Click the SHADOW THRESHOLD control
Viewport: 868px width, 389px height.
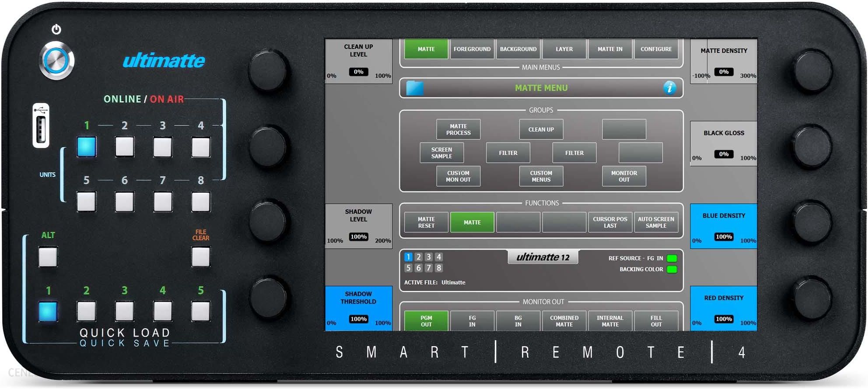pyautogui.click(x=359, y=309)
